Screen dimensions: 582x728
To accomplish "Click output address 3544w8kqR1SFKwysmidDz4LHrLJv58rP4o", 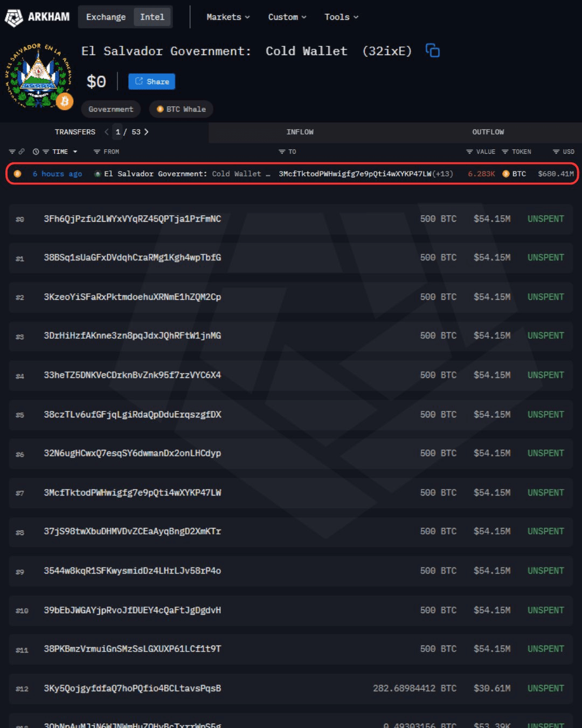I will click(x=133, y=571).
